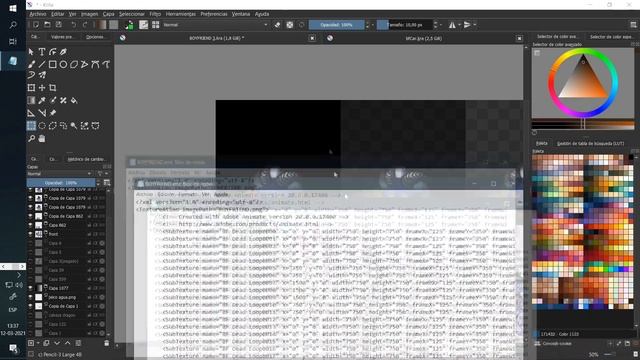Viewport: 640px width, 360px height.
Task: Hide the Copia de Capa 1 layer
Action: 30,306
